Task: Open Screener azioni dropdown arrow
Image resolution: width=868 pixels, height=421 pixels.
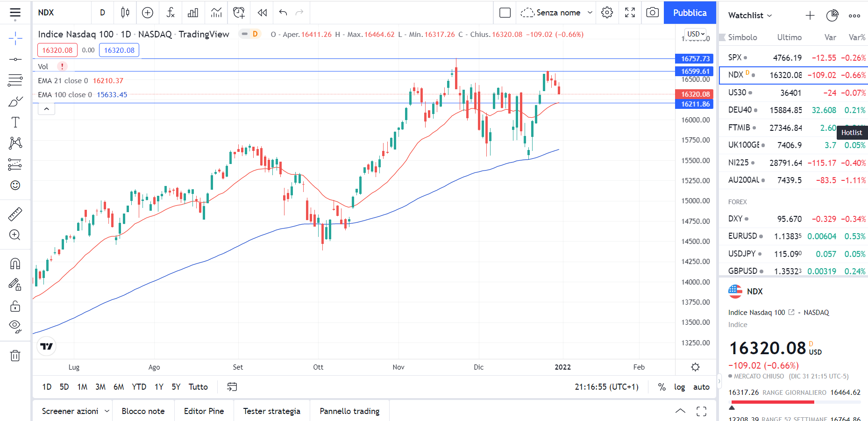Action: pos(107,411)
